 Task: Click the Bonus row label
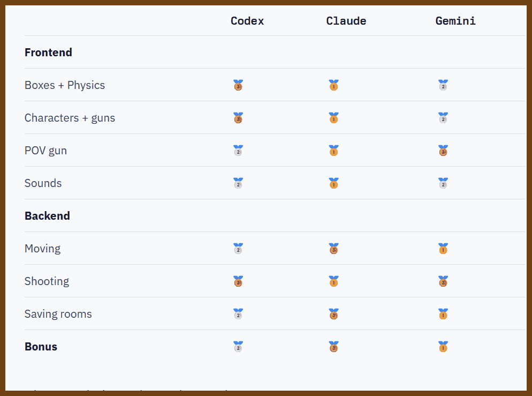click(41, 347)
